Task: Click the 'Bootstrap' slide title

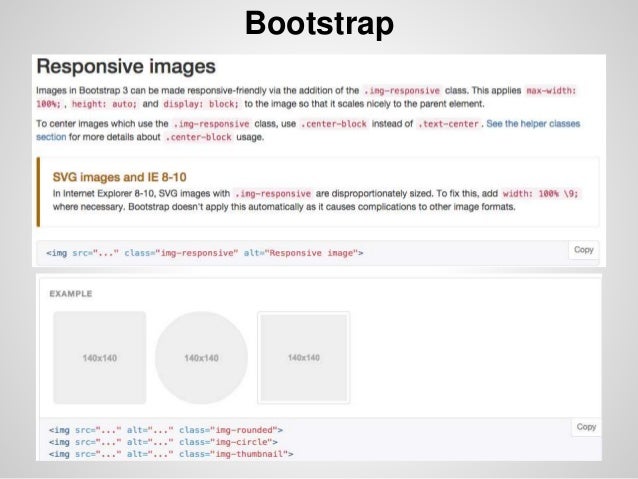Action: tap(319, 23)
